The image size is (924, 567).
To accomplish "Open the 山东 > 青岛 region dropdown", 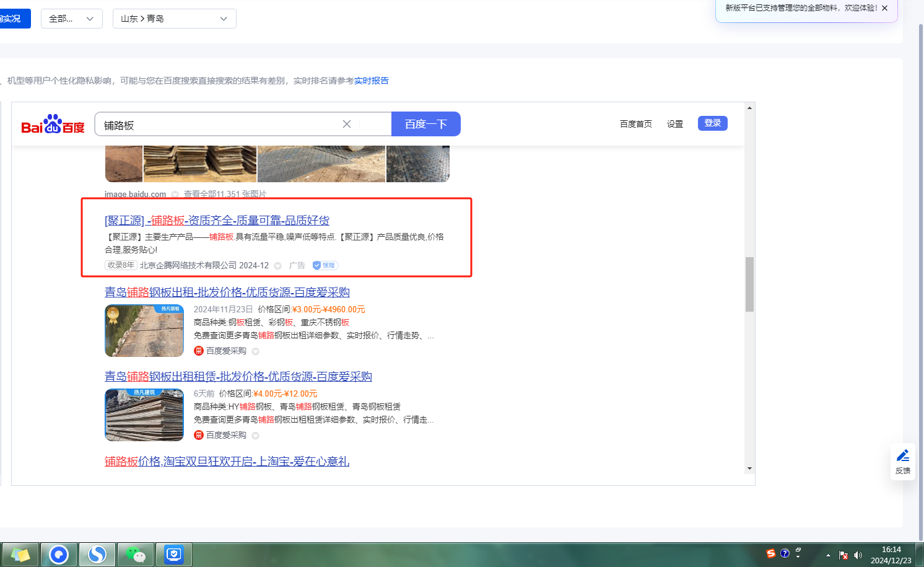I will (175, 19).
